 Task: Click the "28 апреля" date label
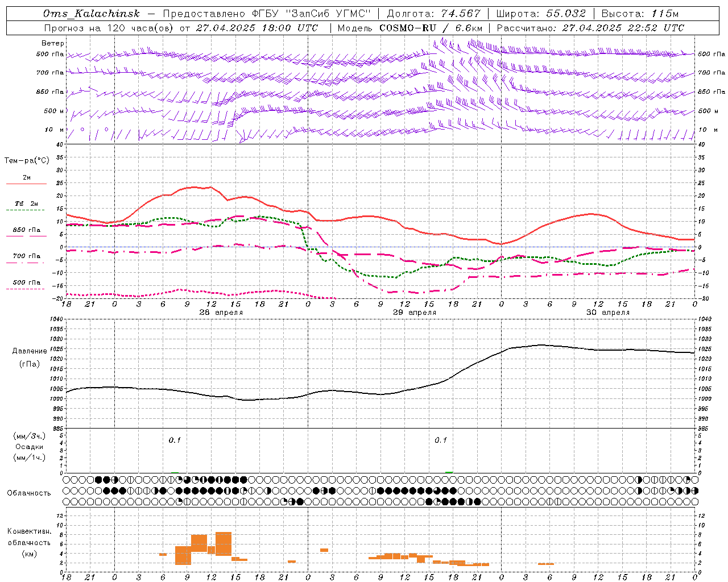(221, 313)
